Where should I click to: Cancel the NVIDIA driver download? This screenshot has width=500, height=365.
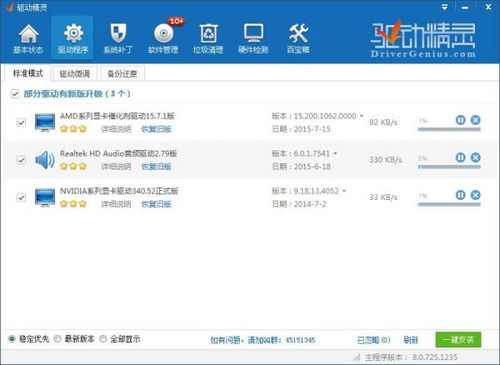click(476, 195)
